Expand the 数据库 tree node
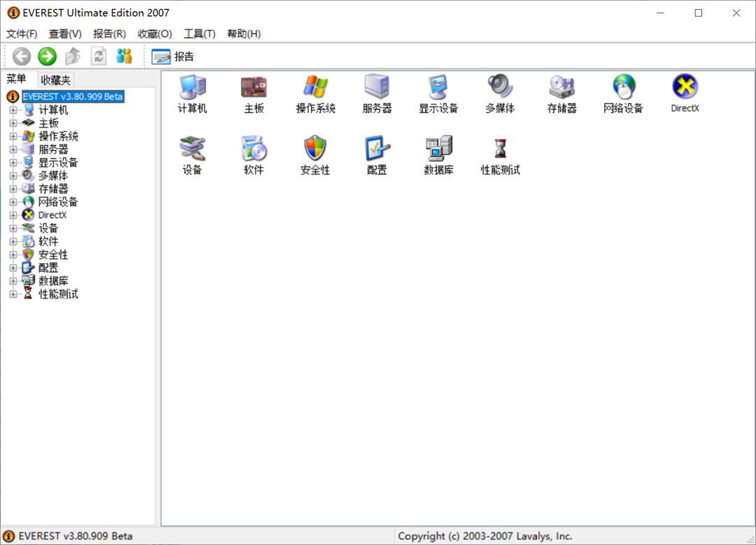Viewport: 756px width, 545px height. point(13,281)
